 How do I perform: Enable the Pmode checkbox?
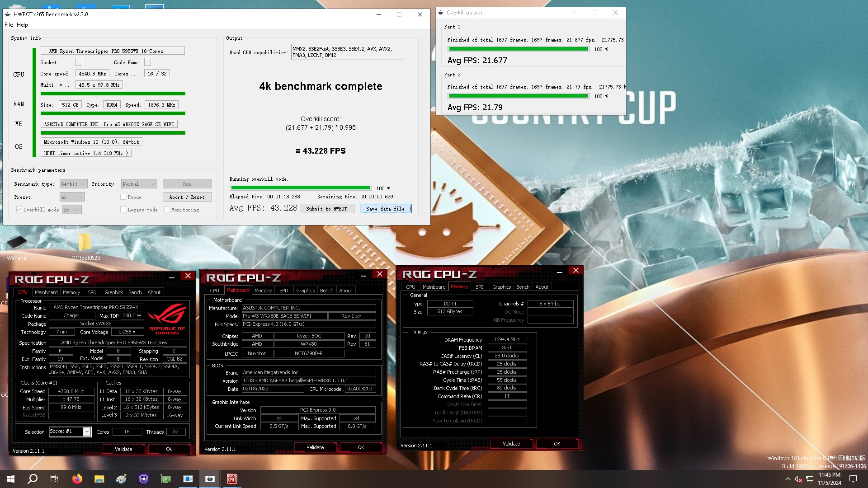pos(123,197)
